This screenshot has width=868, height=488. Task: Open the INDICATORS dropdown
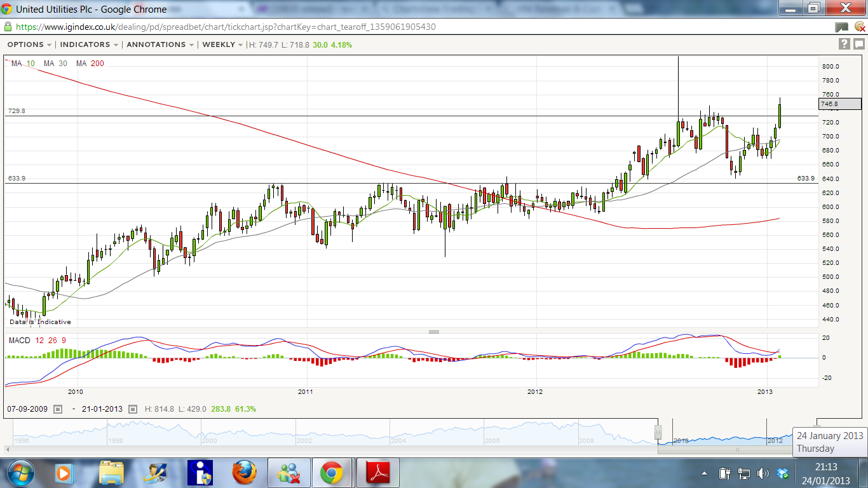coord(89,44)
